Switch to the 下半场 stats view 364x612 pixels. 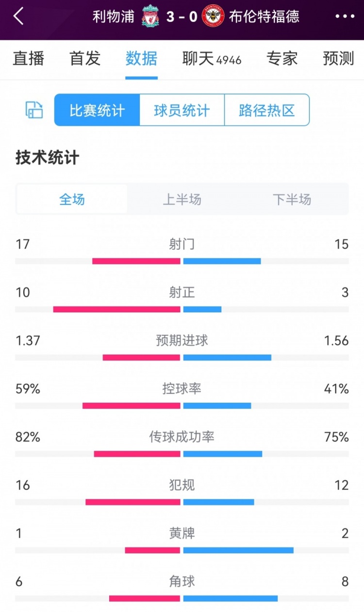(x=292, y=199)
